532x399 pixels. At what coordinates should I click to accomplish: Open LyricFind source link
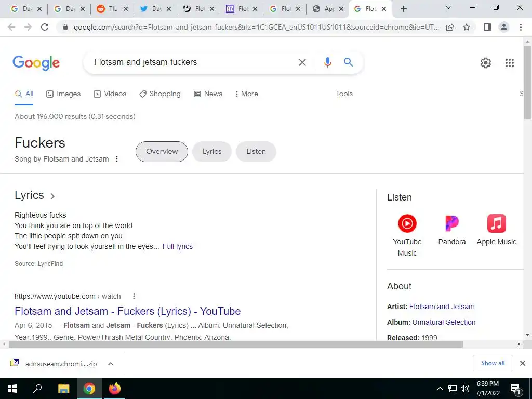click(50, 263)
